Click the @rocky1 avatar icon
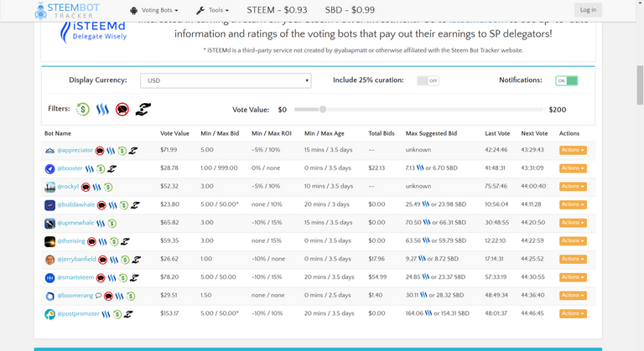The width and height of the screenshot is (644, 351). (49, 187)
